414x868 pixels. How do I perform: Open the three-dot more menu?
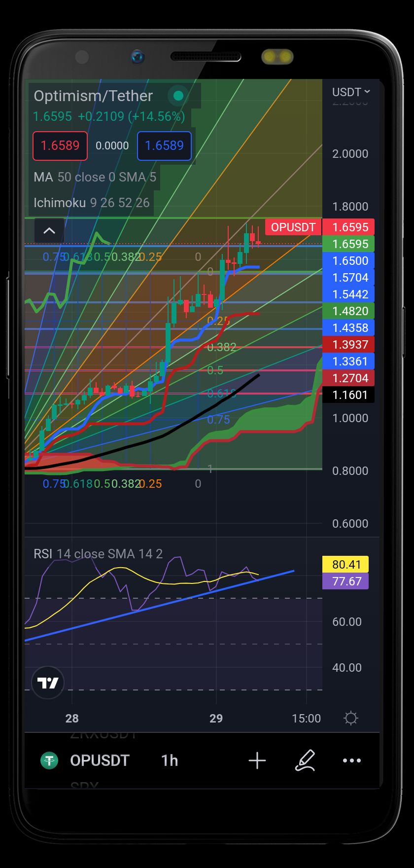point(352,760)
